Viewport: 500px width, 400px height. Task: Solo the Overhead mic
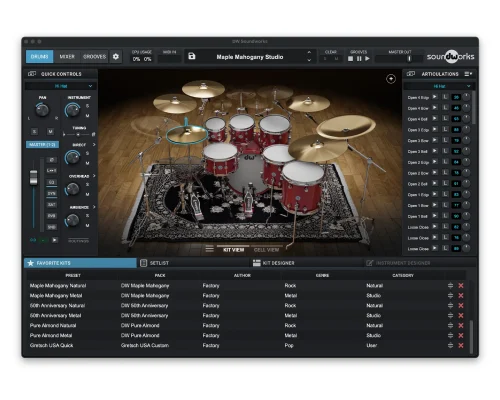(x=87, y=184)
